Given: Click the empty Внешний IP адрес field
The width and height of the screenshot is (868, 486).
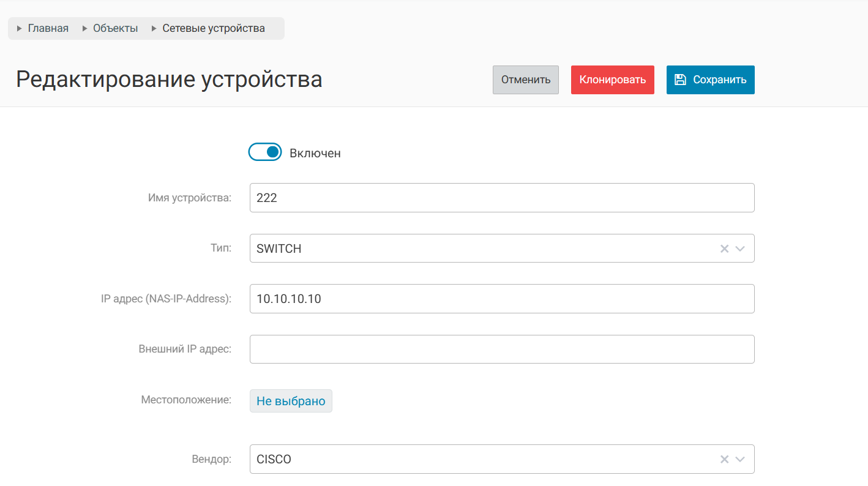Looking at the screenshot, I should [501, 349].
